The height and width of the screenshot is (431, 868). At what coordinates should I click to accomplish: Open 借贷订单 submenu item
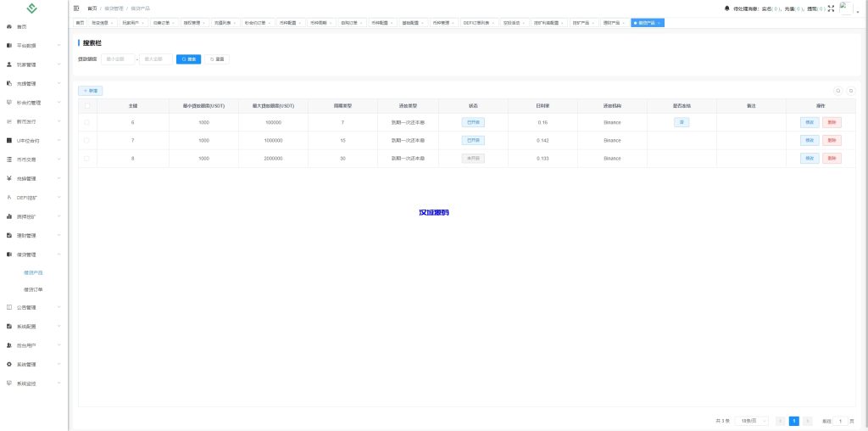click(33, 289)
